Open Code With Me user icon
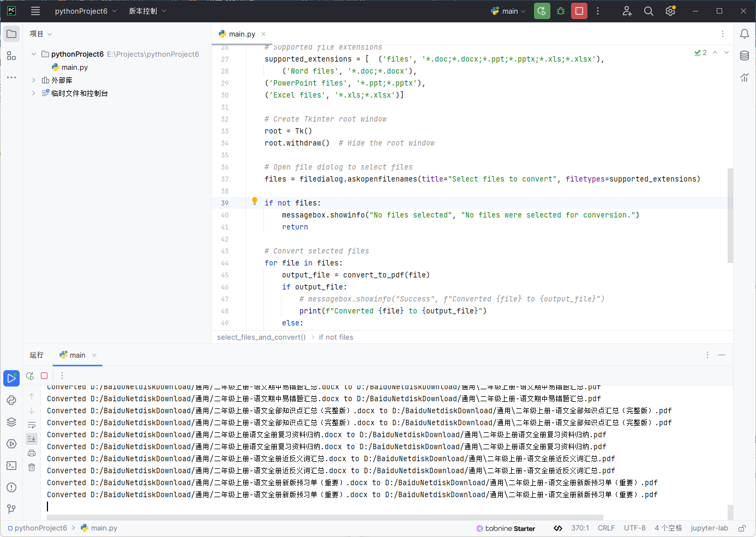This screenshot has width=756, height=537. point(627,11)
